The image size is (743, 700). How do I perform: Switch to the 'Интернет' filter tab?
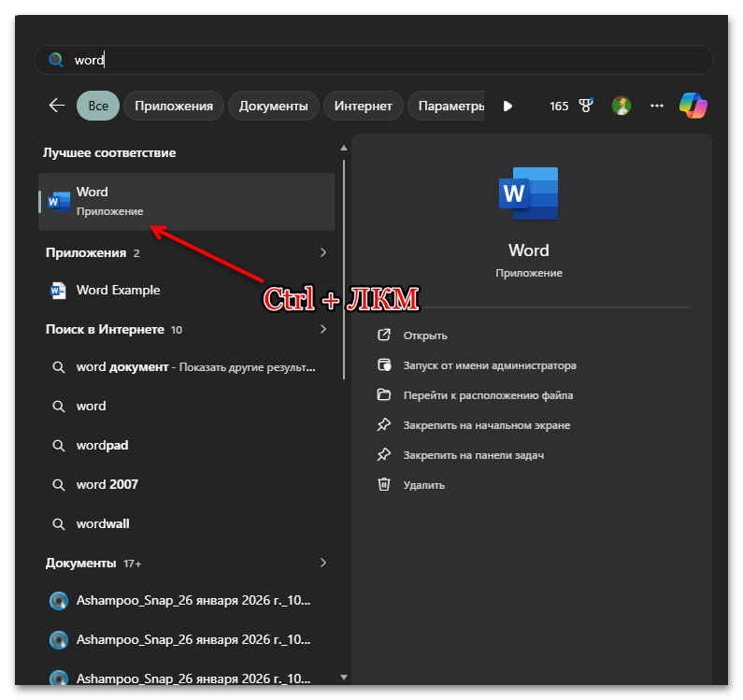click(x=363, y=106)
